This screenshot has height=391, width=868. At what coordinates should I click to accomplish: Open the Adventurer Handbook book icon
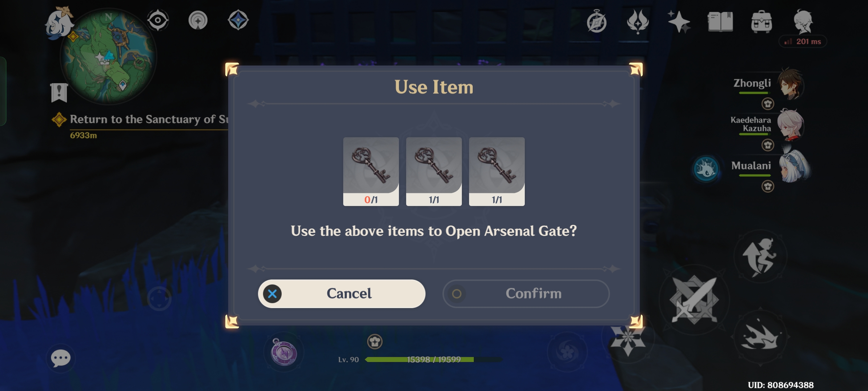coord(720,22)
